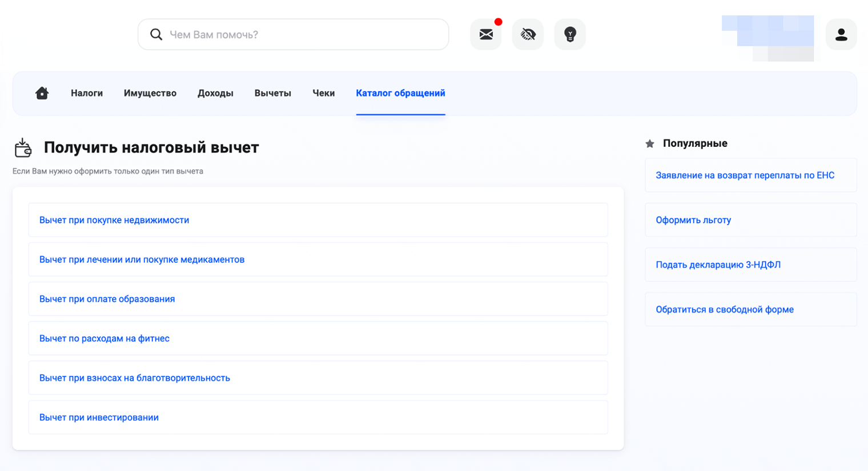Image resolution: width=868 pixels, height=471 pixels.
Task: Click the search magnifier icon
Action: pos(156,34)
